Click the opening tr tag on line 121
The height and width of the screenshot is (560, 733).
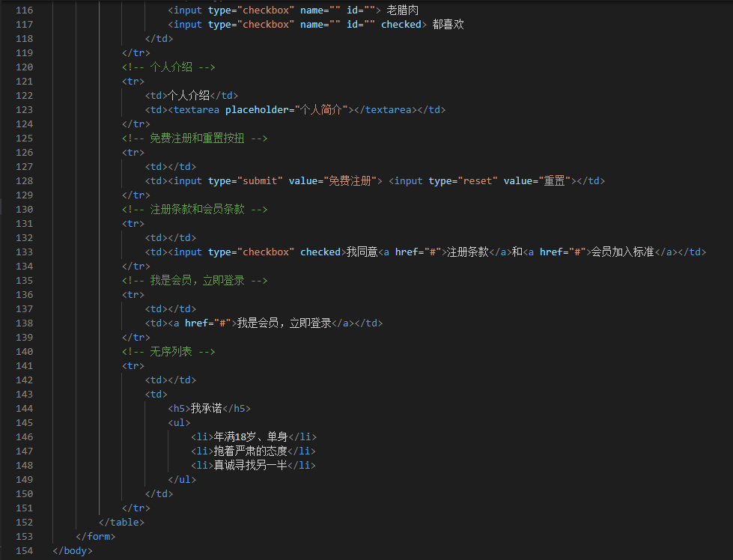tap(133, 82)
